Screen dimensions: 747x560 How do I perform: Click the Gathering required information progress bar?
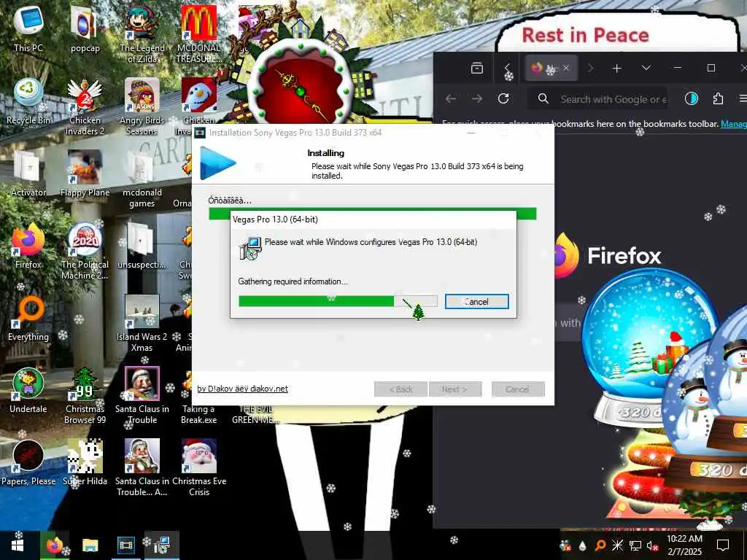coord(338,301)
